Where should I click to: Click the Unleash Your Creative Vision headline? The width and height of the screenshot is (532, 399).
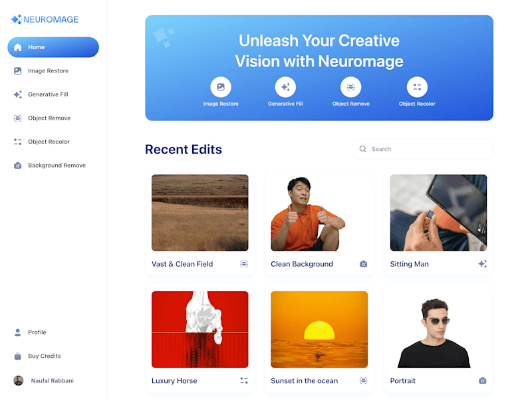[319, 51]
